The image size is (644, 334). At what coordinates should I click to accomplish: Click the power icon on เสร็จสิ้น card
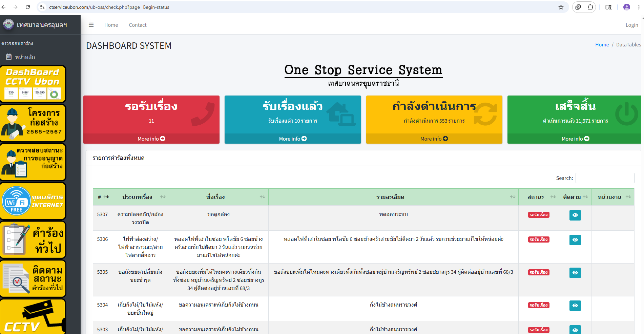(x=626, y=114)
